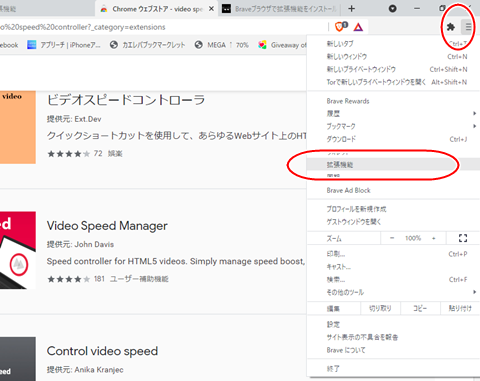Click the Video Speed Manager red thumbnail
480x381 pixels.
[x=18, y=250]
